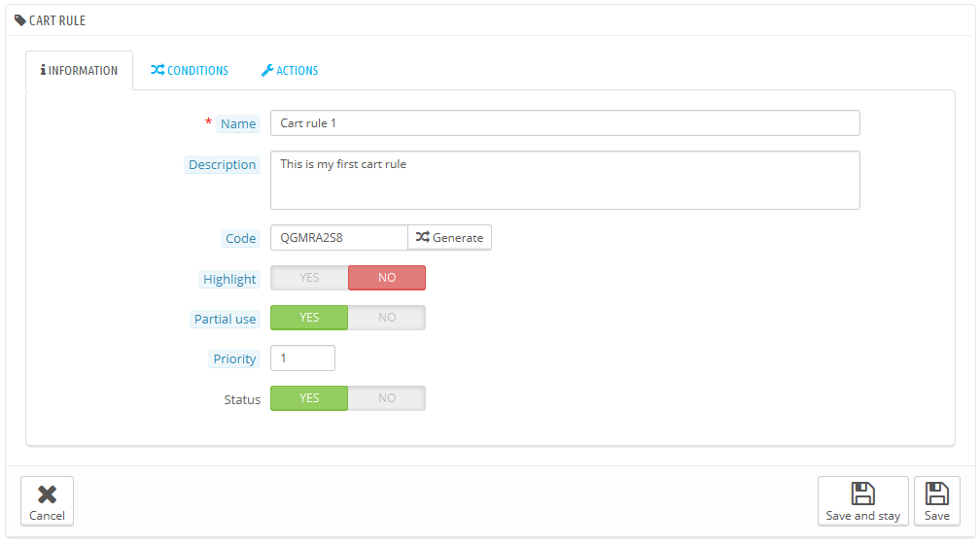Click the Save and stay disk icon

coord(862,494)
